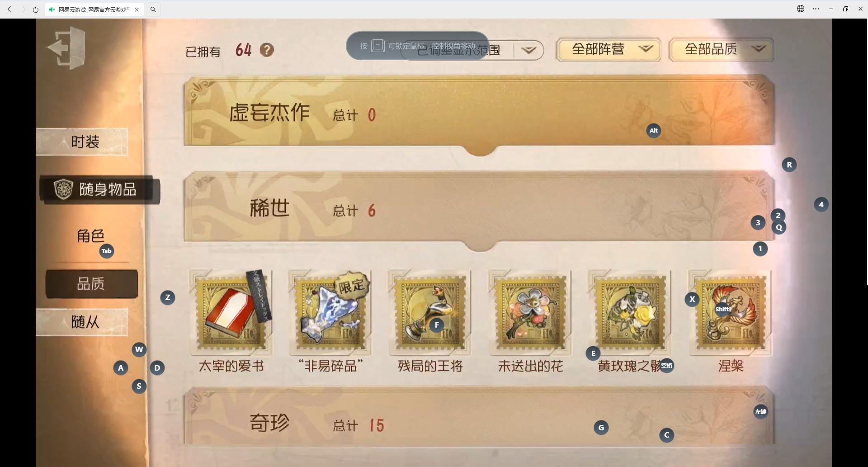The height and width of the screenshot is (467, 868).
Task: Toggle sorting by 角色
Action: coord(90,236)
